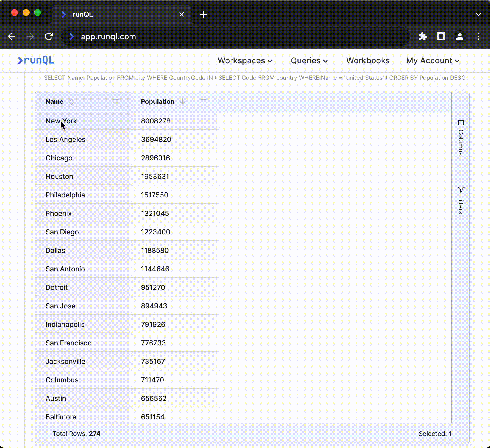Open the Name column menu icon
The image size is (490, 448).
(x=115, y=101)
